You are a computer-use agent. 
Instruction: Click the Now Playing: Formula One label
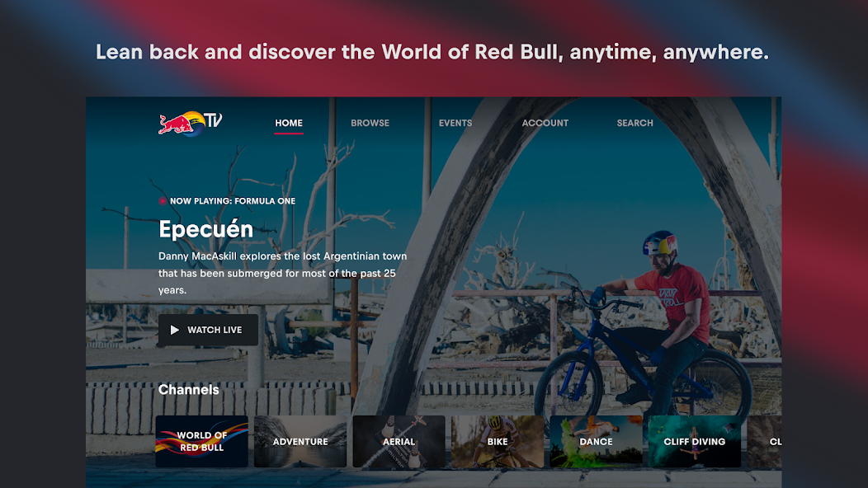point(233,201)
